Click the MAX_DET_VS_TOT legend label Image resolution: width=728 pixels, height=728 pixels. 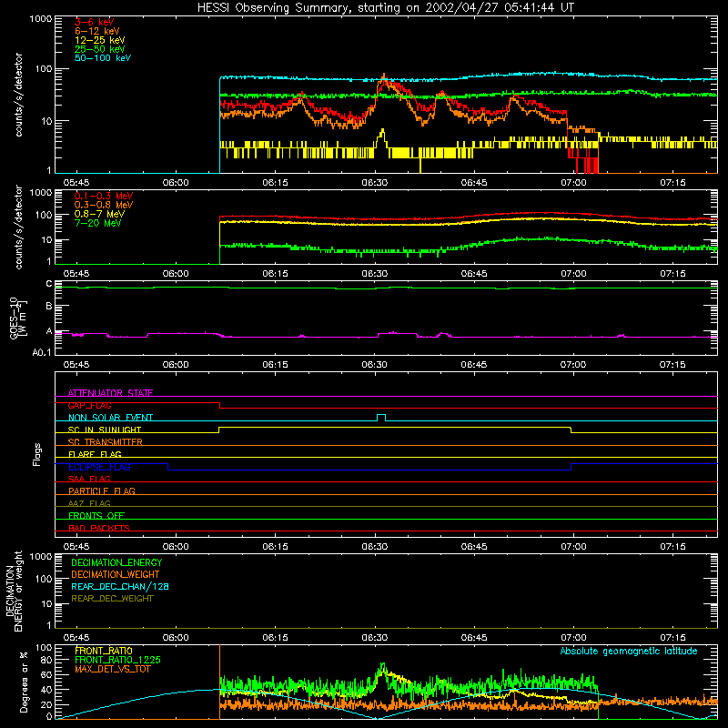click(x=112, y=669)
